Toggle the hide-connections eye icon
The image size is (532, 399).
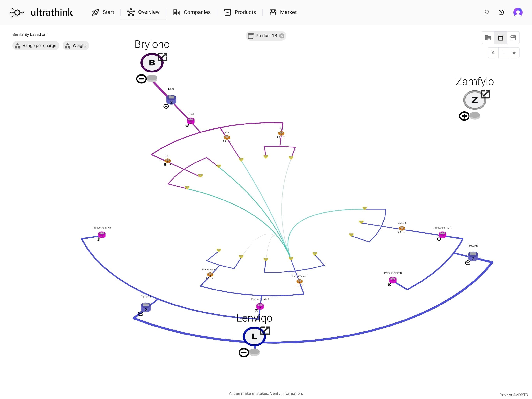click(x=493, y=53)
